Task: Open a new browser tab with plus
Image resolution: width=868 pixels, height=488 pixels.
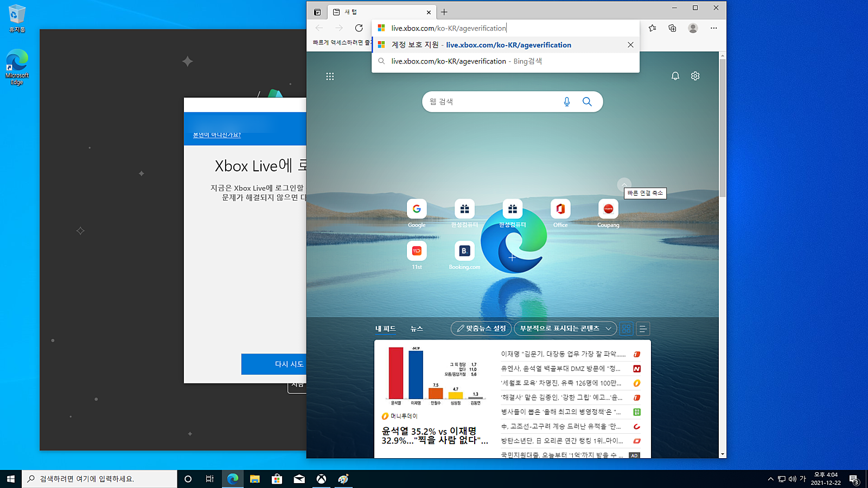Action: coord(444,12)
